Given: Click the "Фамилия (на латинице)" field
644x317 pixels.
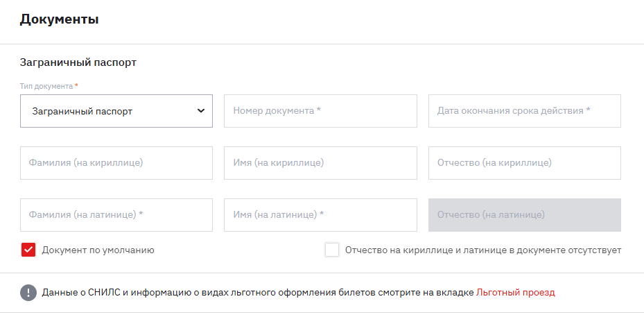Looking at the screenshot, I should (116, 215).
